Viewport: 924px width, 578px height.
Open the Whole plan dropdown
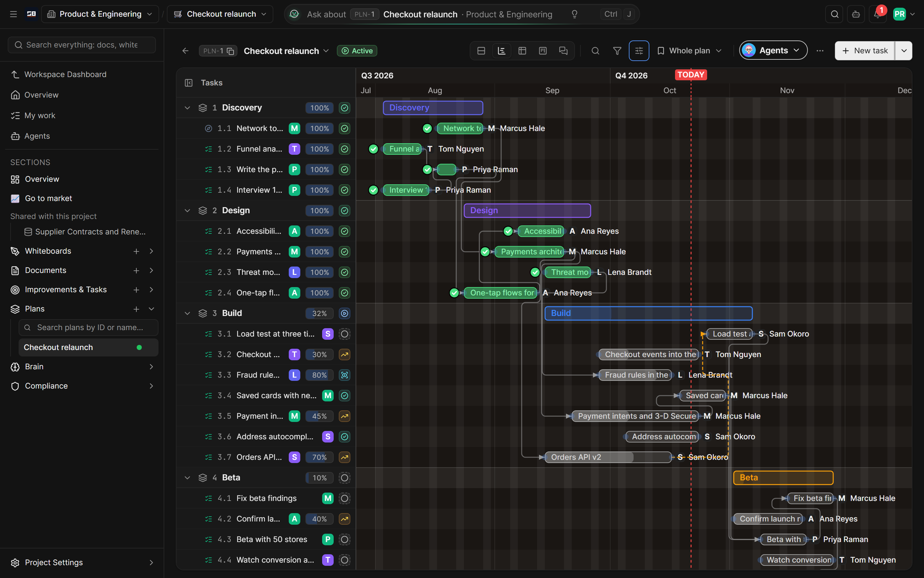[689, 51]
